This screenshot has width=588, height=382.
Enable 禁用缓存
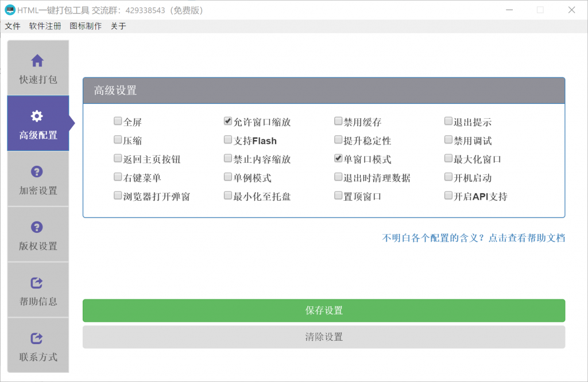point(338,121)
